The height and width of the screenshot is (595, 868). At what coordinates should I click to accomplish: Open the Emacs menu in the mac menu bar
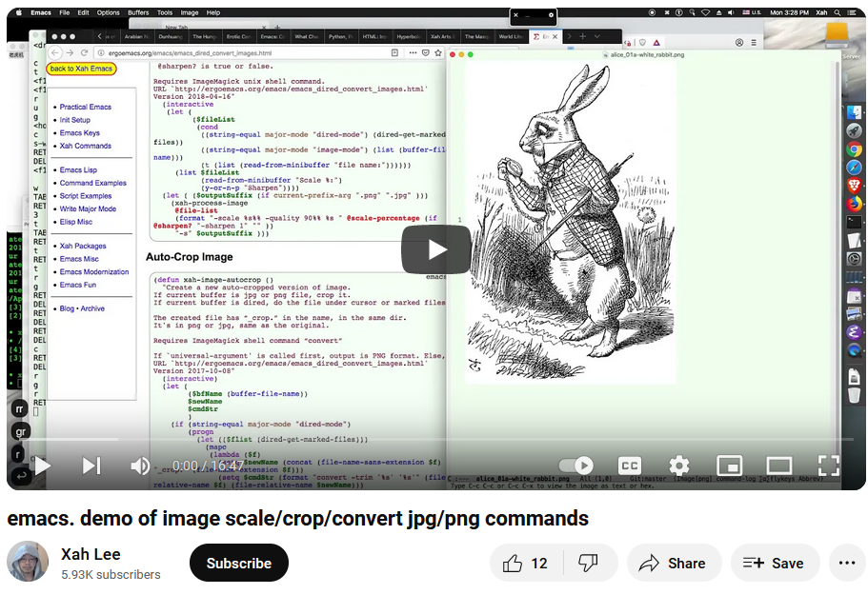click(x=41, y=12)
